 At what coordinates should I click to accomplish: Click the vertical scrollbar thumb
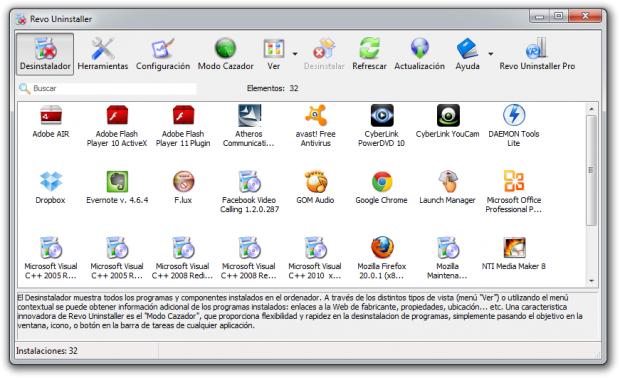click(592, 170)
